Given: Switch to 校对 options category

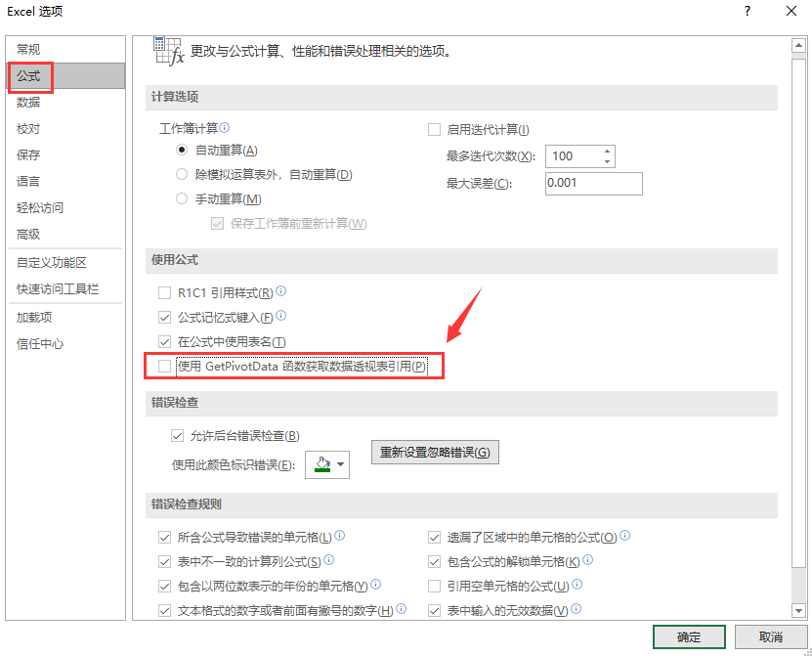Looking at the screenshot, I should [x=65, y=128].
